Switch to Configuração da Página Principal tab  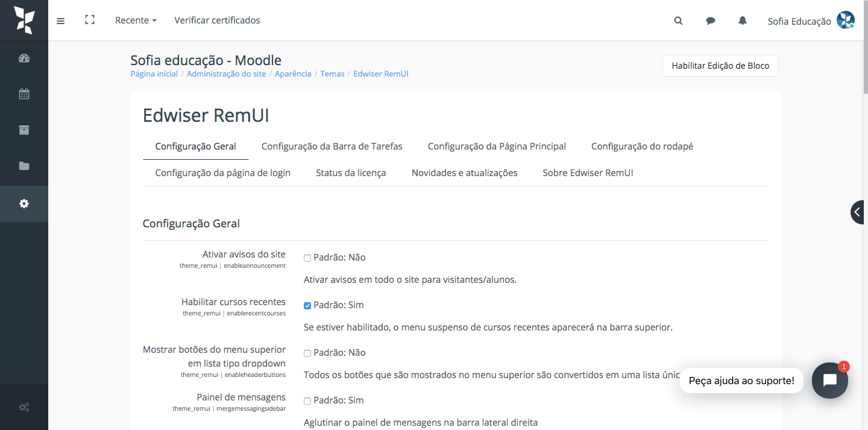point(497,147)
